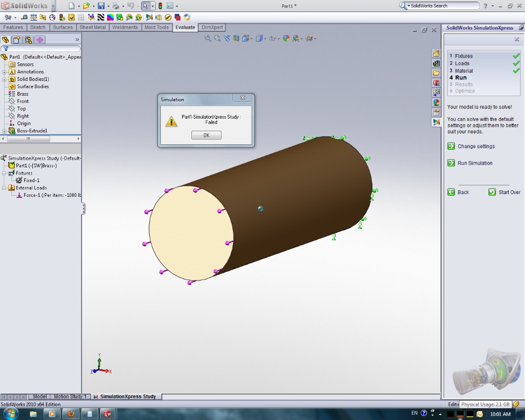Click the DimXpertManager tab icon
Screen dimensions: 525x420
coord(40,39)
